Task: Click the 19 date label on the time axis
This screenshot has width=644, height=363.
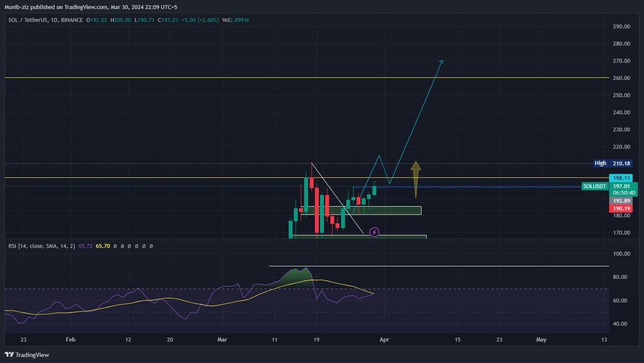Action: [x=316, y=339]
